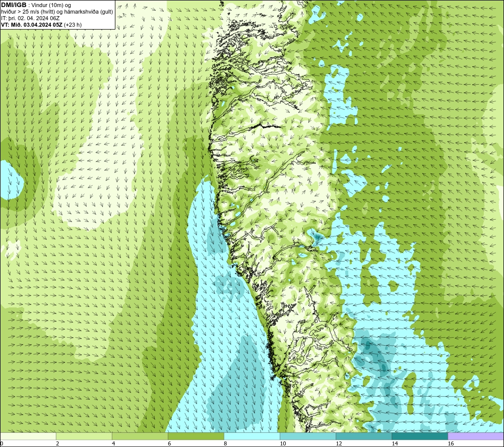The width and height of the screenshot is (504, 447).
Task: Click the teal 12–14 legend swatch
Action: coord(364,436)
